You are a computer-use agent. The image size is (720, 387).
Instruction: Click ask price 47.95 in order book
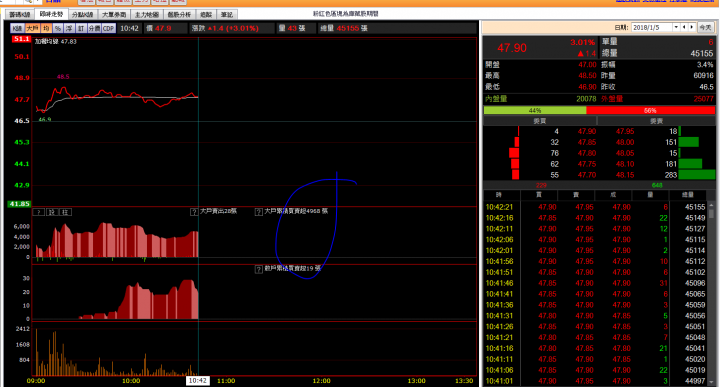click(625, 131)
